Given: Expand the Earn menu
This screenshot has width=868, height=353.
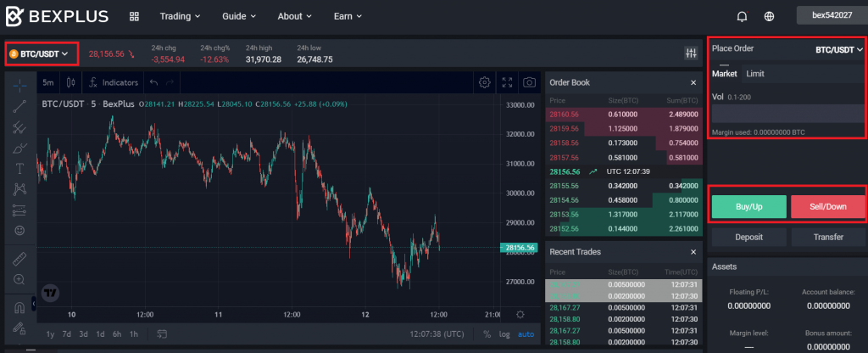Looking at the screenshot, I should pyautogui.click(x=348, y=17).
